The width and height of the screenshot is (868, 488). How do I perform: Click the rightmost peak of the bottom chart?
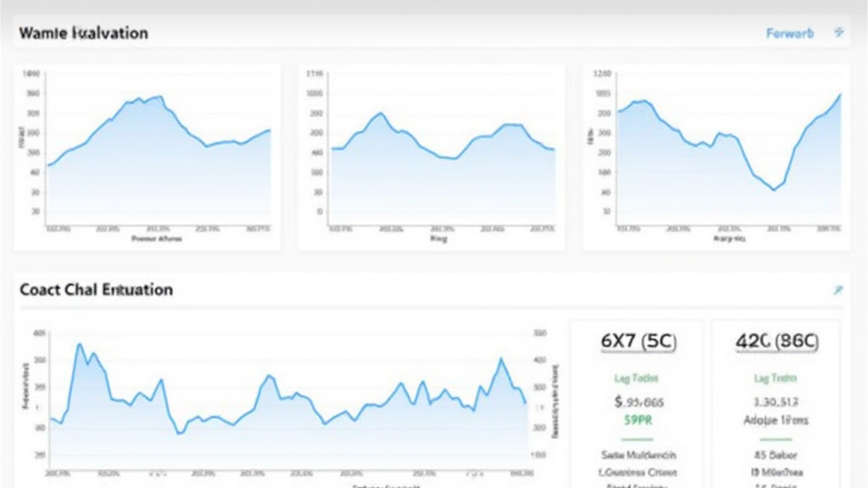click(x=501, y=359)
